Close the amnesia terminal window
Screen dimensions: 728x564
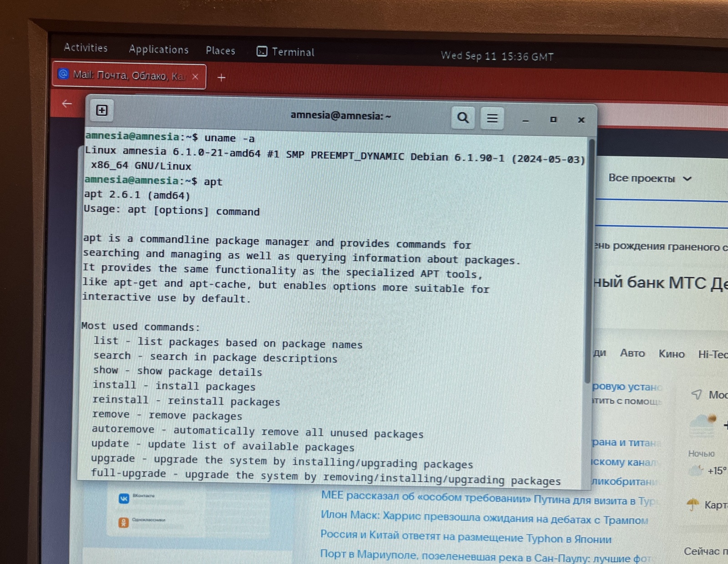tap(581, 120)
